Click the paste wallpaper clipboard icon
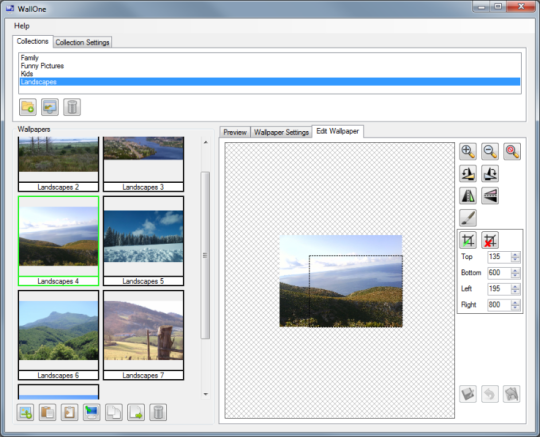 (x=47, y=412)
